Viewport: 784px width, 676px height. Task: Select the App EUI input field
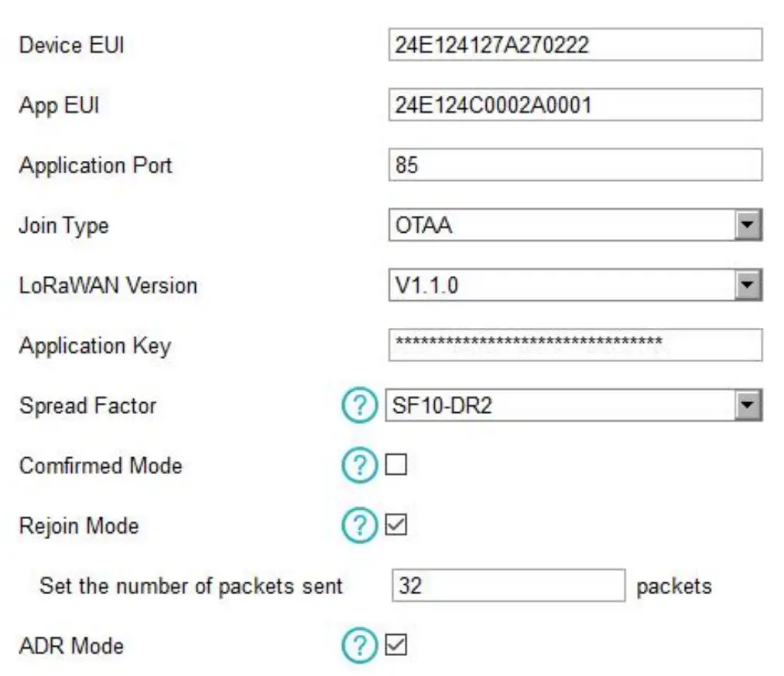[573, 104]
